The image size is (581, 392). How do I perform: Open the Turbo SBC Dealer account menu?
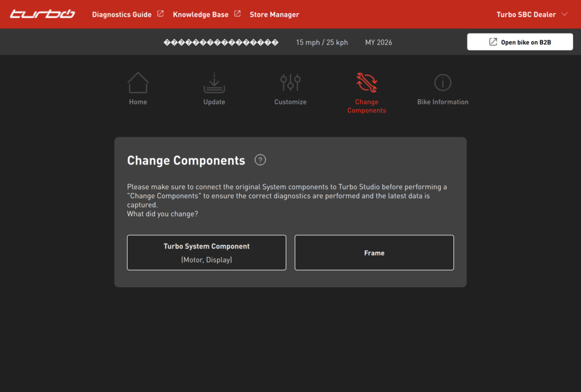[x=526, y=14]
